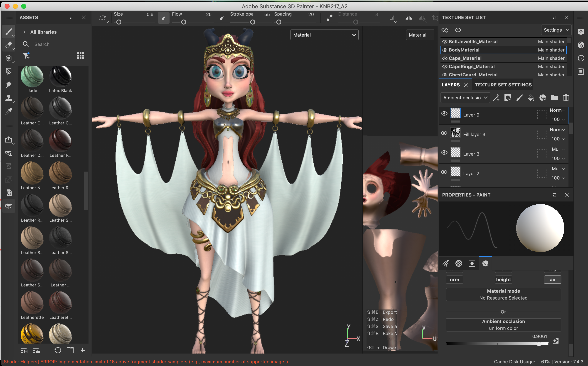
Task: Open the Settings button in Texture Set List
Action: click(556, 30)
